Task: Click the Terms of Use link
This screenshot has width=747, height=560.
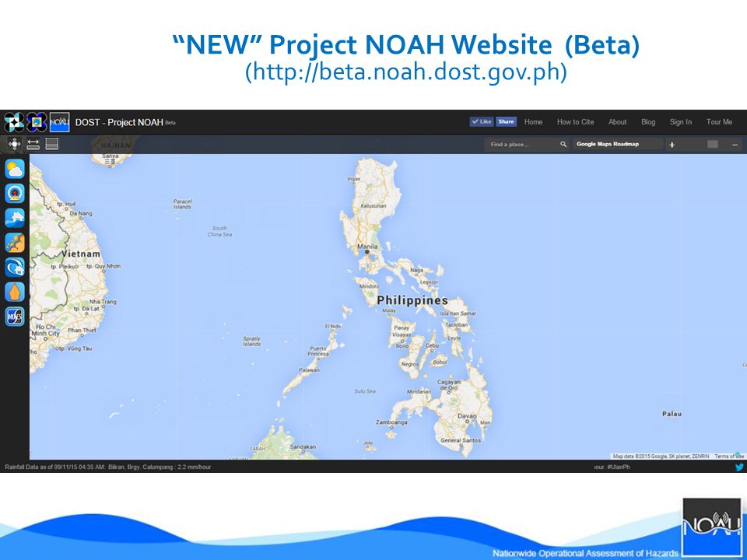Action: [729, 457]
